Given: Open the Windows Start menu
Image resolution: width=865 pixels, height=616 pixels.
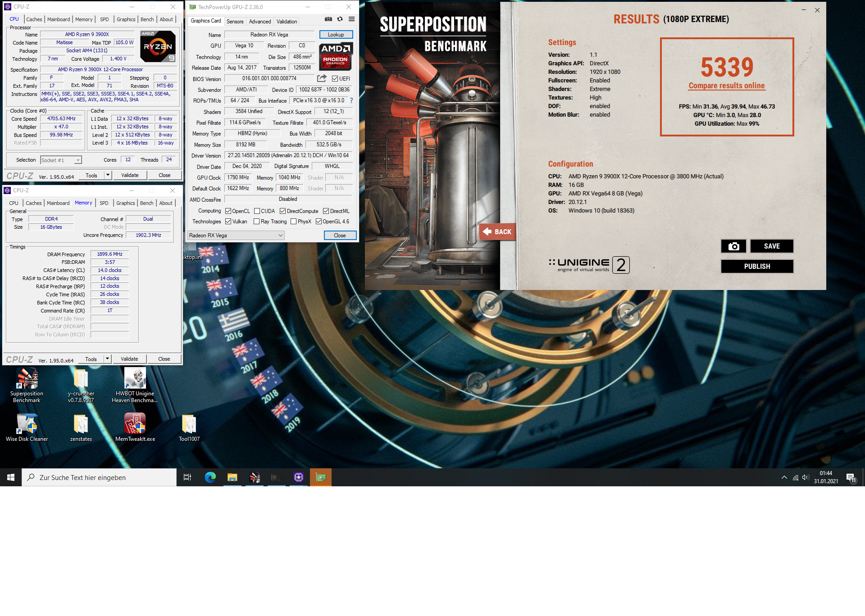Looking at the screenshot, I should [x=11, y=477].
